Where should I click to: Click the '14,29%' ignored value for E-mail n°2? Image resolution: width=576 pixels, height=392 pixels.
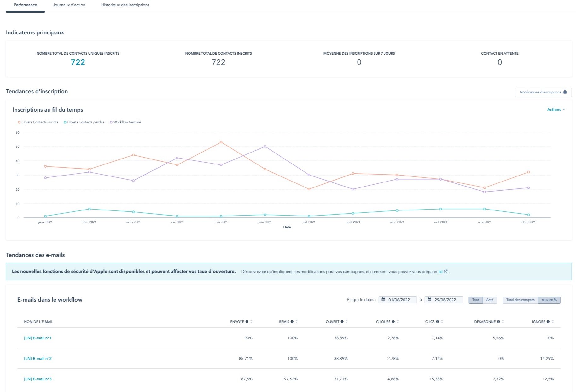click(x=547, y=359)
